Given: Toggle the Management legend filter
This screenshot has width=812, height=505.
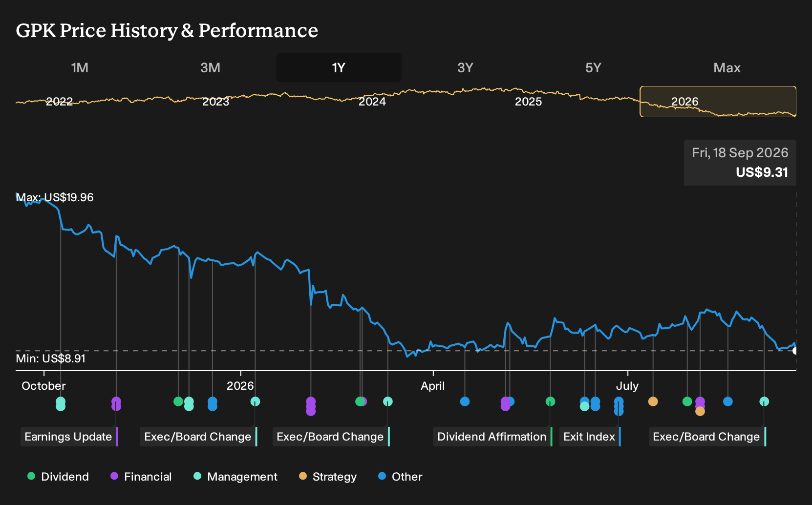Looking at the screenshot, I should [235, 477].
